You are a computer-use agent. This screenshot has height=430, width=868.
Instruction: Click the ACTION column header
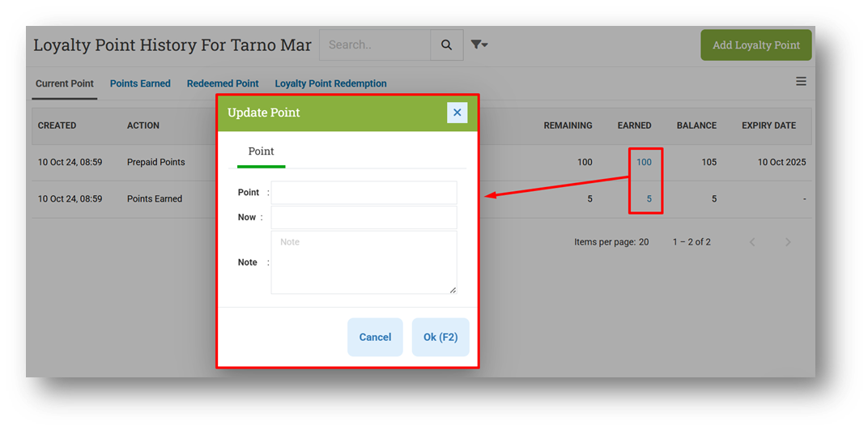143,126
